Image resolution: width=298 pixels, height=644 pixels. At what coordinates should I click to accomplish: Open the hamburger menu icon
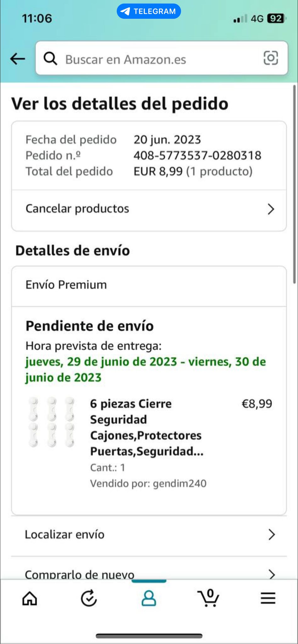pos(268,598)
